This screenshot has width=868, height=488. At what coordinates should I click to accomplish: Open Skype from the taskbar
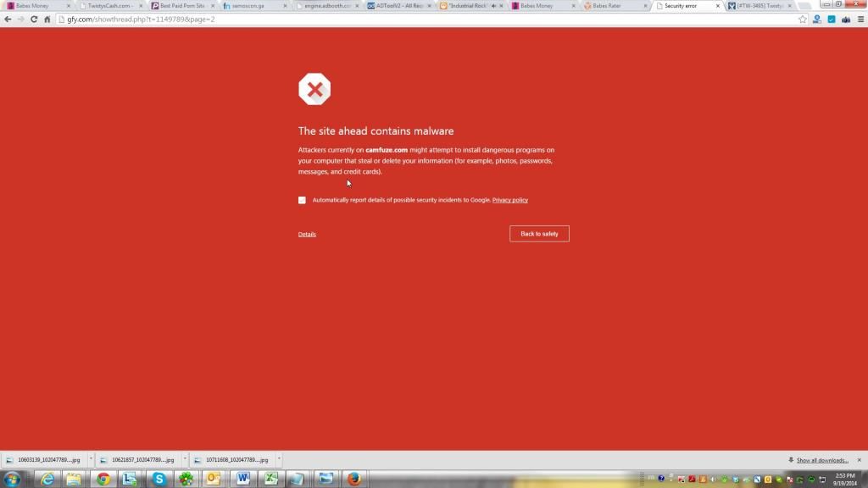point(159,480)
